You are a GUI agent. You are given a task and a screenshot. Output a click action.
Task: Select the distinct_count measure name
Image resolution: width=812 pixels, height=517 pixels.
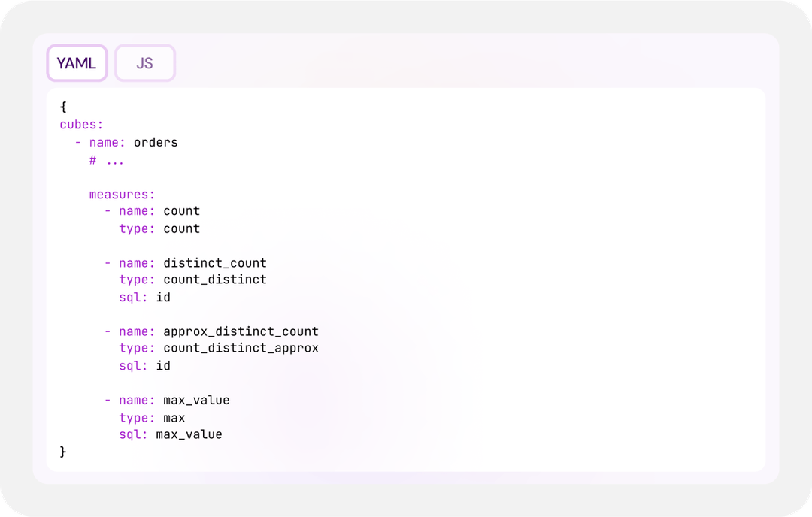click(214, 263)
